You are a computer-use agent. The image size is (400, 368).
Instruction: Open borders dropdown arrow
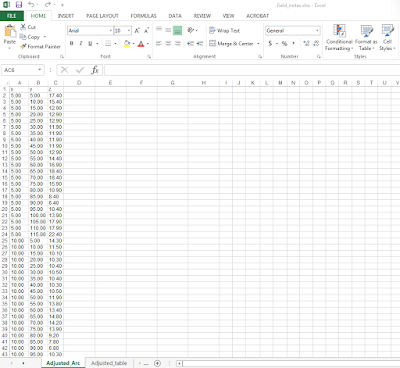point(115,43)
